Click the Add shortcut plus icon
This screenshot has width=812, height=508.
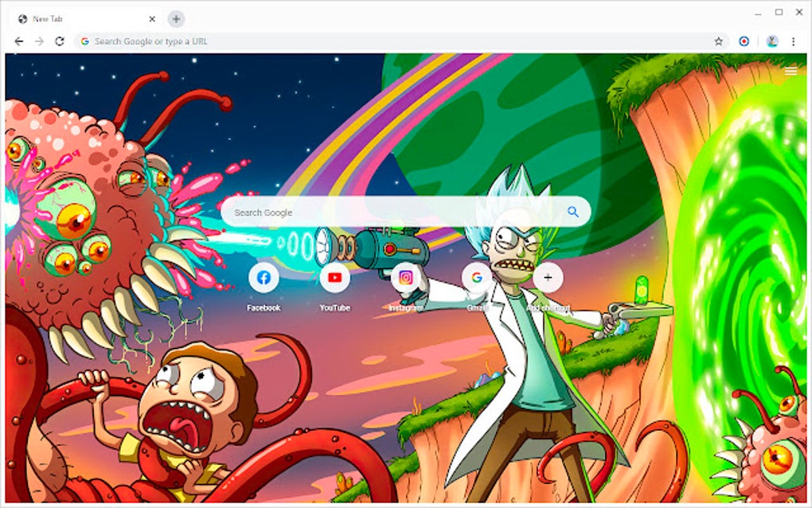pos(548,278)
